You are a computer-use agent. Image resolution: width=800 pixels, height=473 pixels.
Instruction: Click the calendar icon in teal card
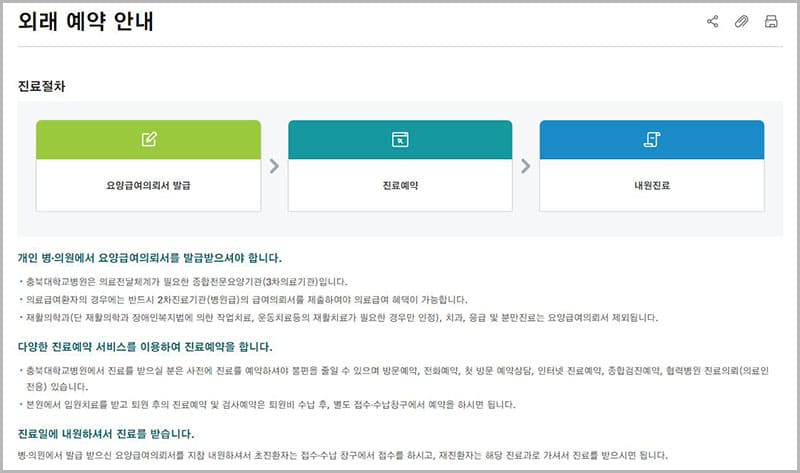400,139
